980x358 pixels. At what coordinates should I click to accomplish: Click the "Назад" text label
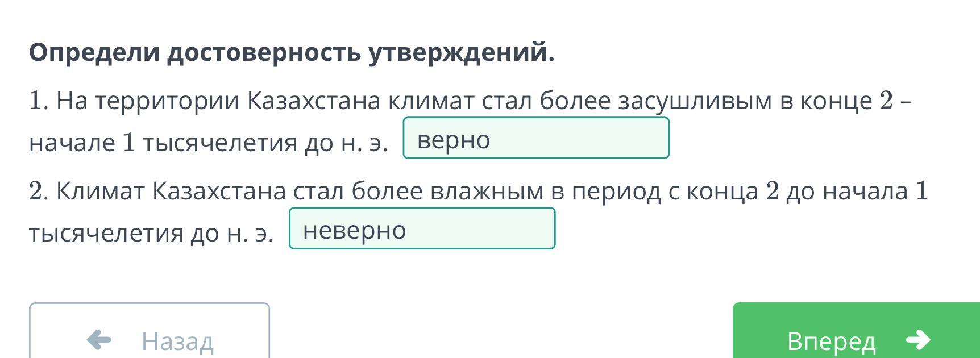tap(177, 342)
